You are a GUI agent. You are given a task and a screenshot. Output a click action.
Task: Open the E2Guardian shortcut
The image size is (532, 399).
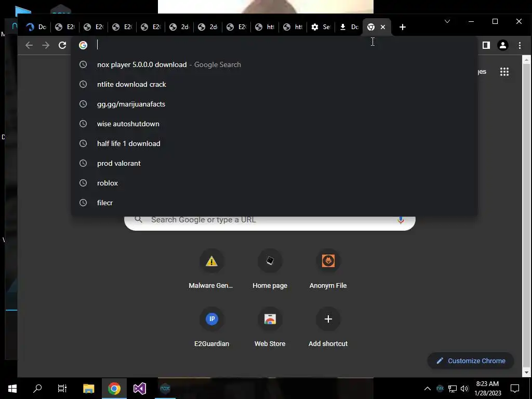tap(211, 327)
